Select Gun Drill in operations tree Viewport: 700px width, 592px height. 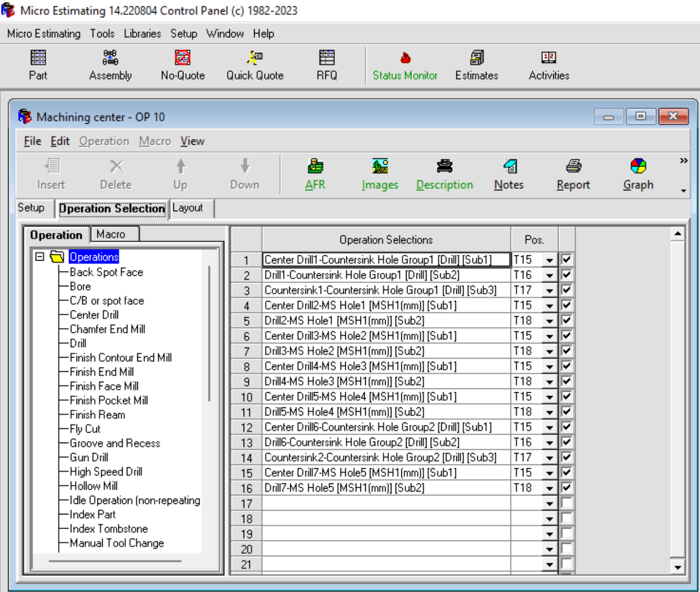click(89, 457)
